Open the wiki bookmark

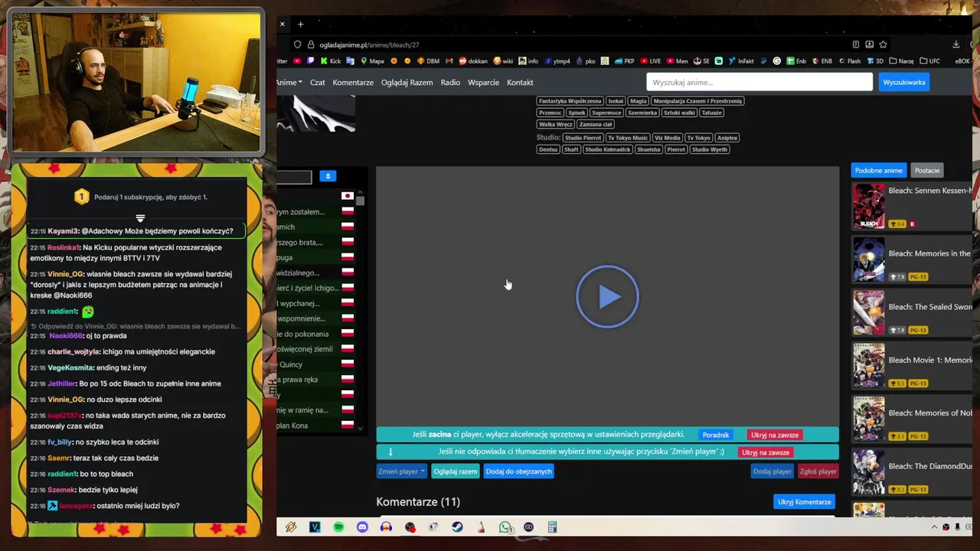[x=503, y=61]
